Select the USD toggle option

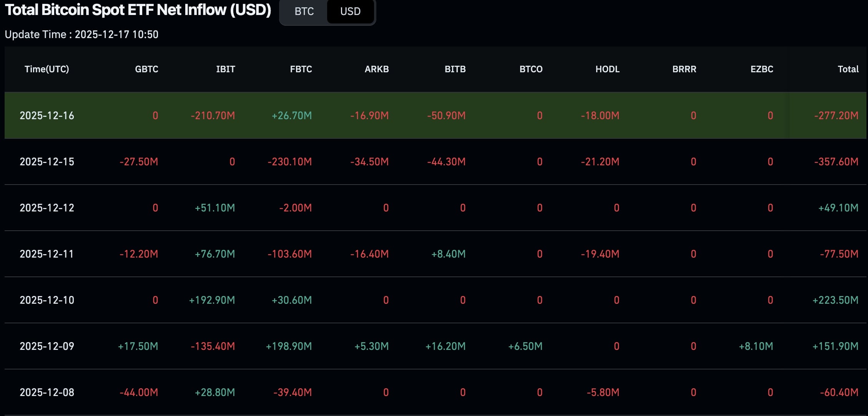(x=350, y=12)
